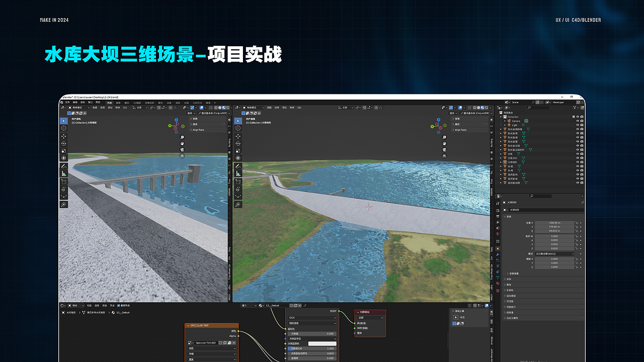The height and width of the screenshot is (362, 644).
Task: Click 添加 menu in right viewport header
Action: pyautogui.click(x=284, y=108)
